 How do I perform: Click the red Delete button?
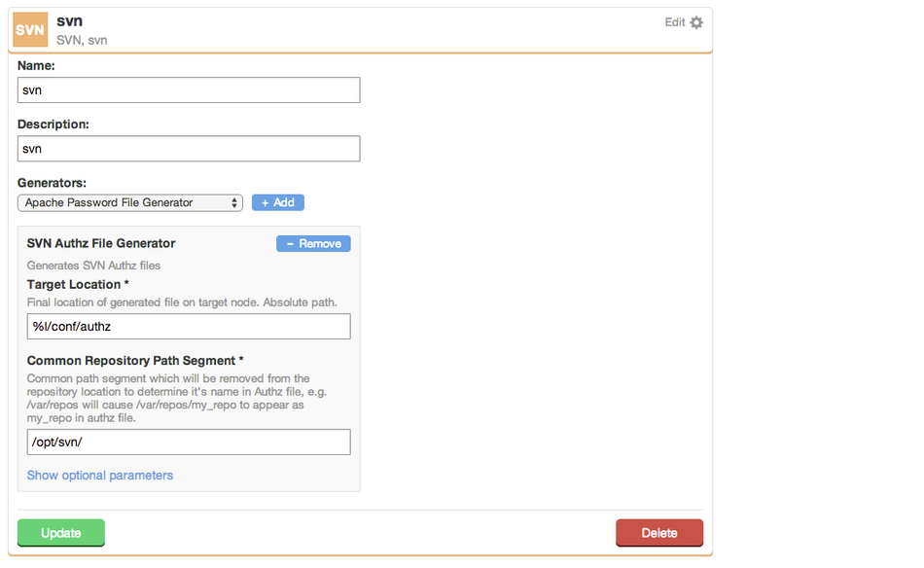[x=659, y=533]
